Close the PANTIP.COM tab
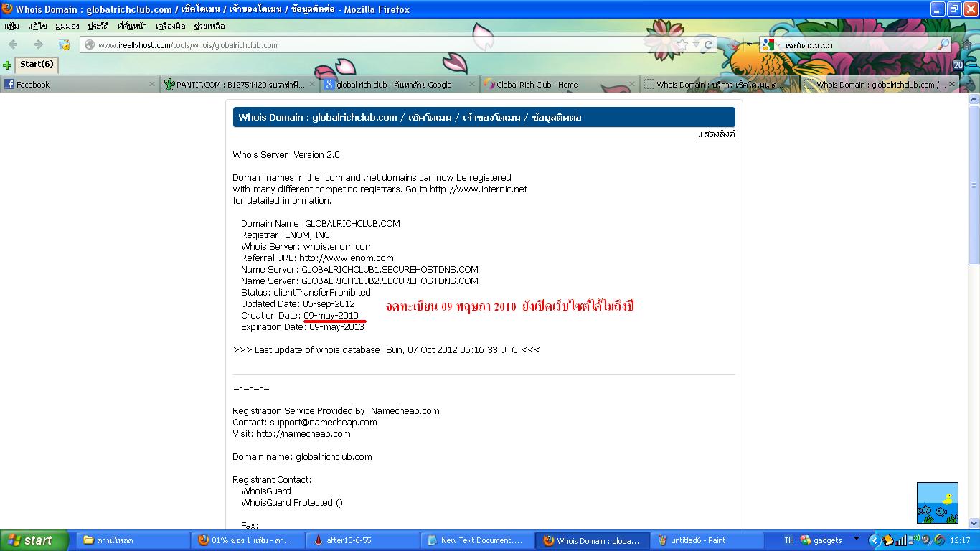Viewport: 980px width, 551px height. [x=311, y=84]
